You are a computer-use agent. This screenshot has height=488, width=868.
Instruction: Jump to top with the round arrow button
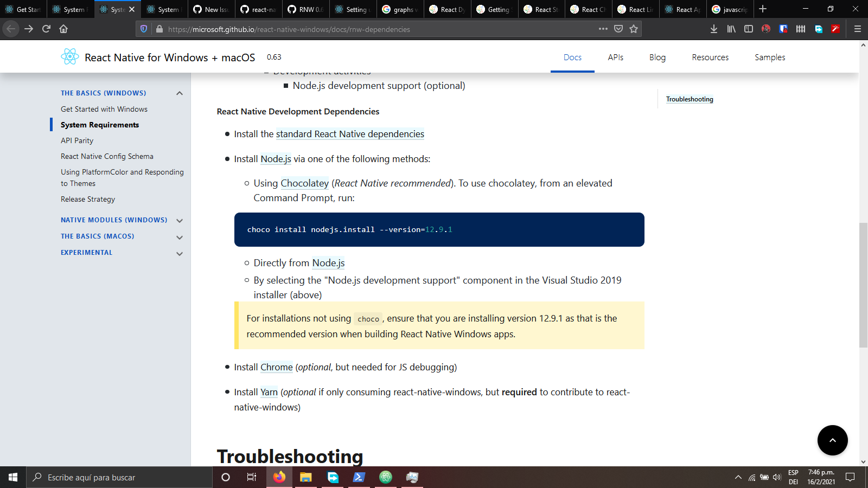(x=833, y=440)
